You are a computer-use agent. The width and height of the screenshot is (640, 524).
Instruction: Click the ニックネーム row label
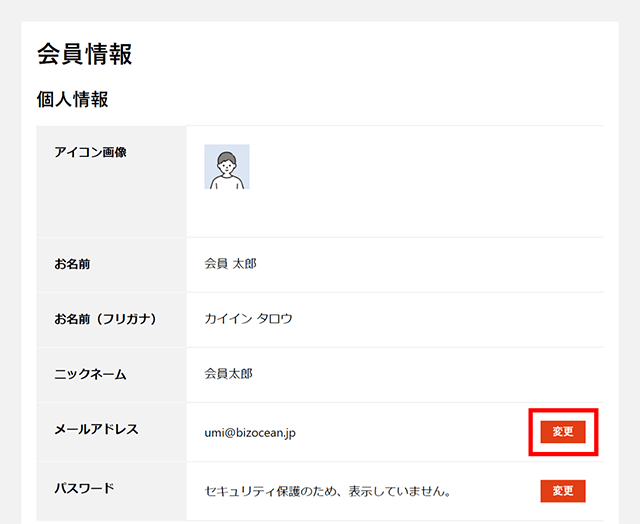pyautogui.click(x=90, y=374)
